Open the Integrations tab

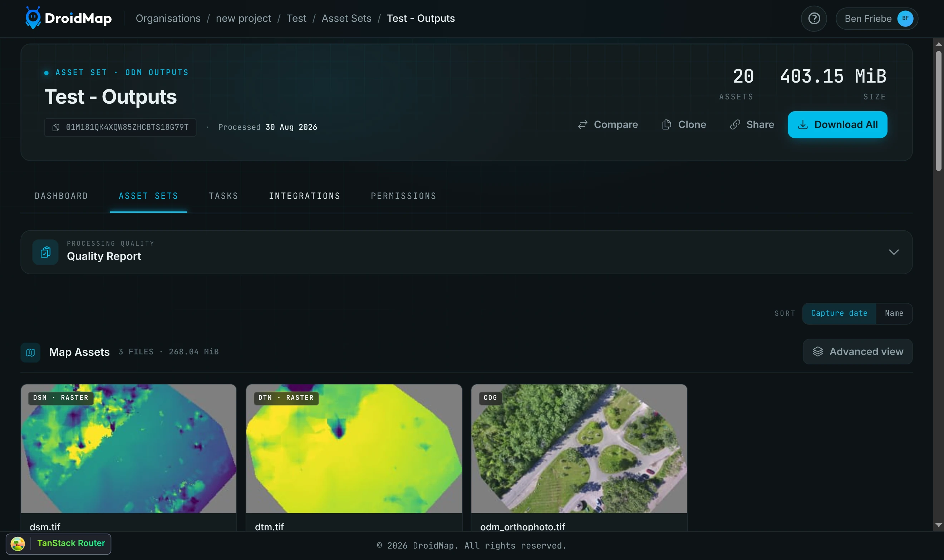click(305, 196)
